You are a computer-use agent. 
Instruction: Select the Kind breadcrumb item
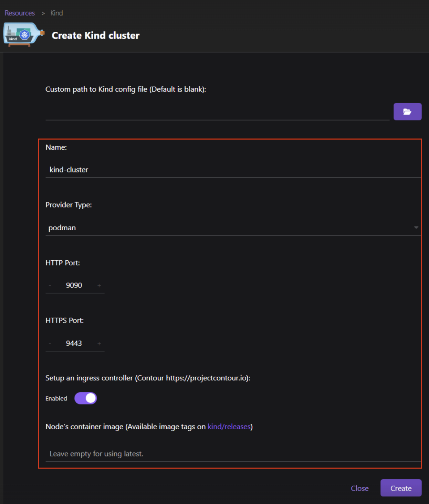coord(56,13)
